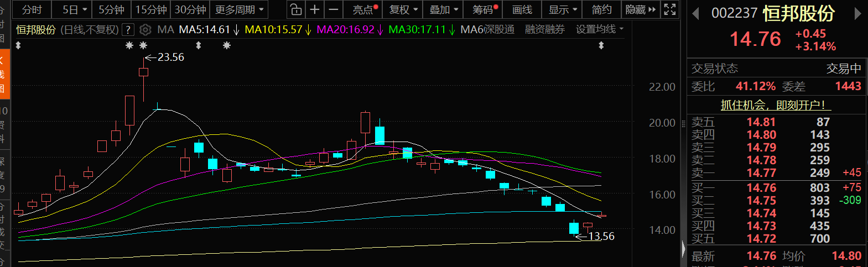Select 买二 price 14.75
This screenshot has height=267, width=868.
761,201
